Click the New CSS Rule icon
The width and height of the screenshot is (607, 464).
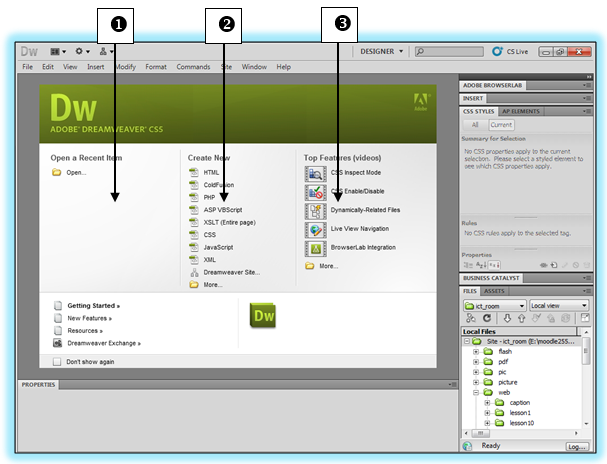pyautogui.click(x=554, y=265)
